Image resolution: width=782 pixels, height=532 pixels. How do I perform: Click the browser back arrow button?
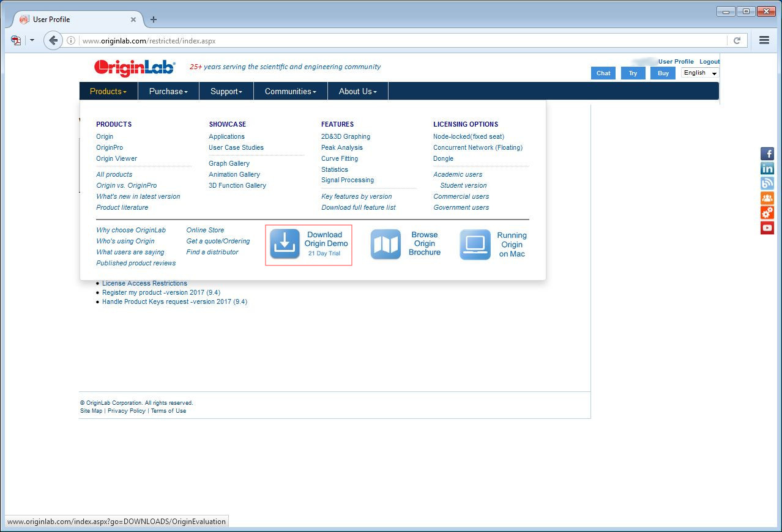pos(54,41)
